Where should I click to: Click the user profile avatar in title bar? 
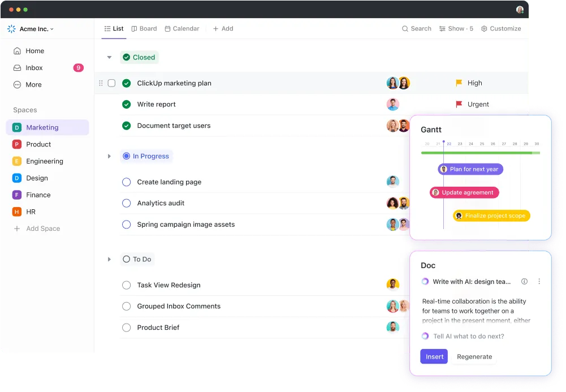tap(520, 10)
